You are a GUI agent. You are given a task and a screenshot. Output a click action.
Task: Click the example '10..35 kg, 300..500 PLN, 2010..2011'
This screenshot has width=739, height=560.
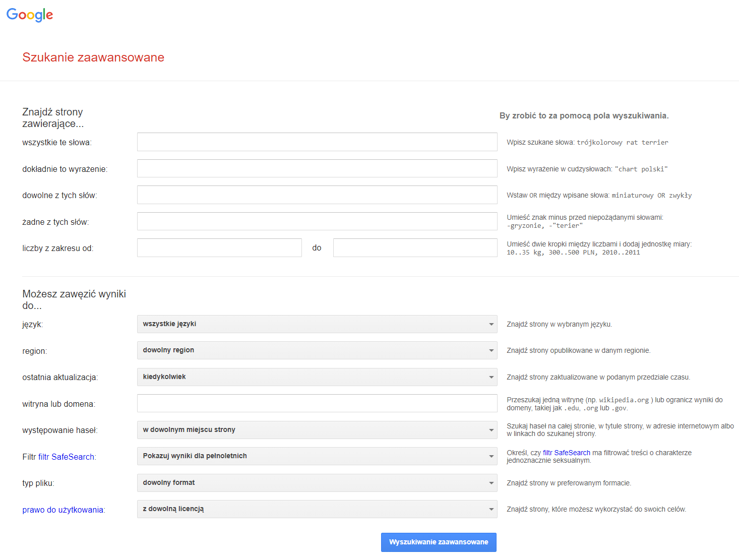pyautogui.click(x=573, y=253)
